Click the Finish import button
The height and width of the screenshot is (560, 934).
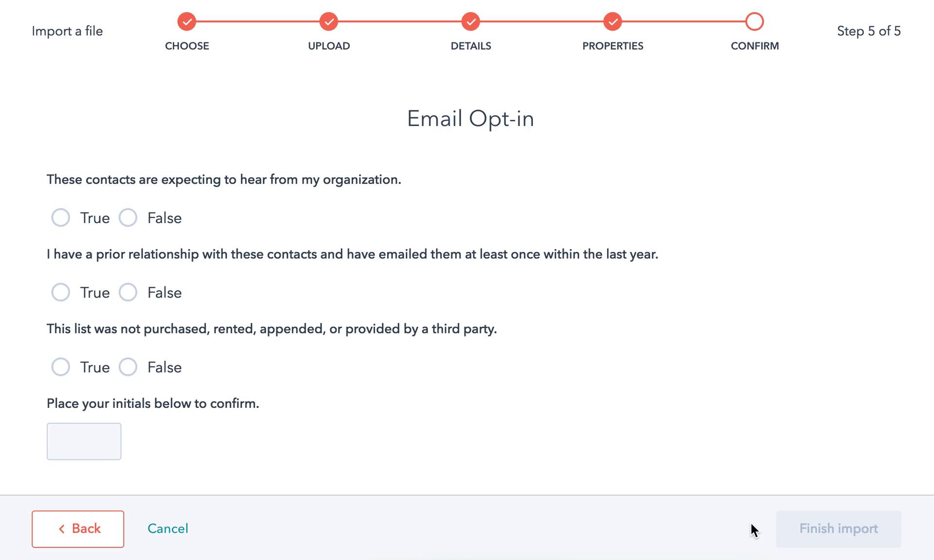838,529
